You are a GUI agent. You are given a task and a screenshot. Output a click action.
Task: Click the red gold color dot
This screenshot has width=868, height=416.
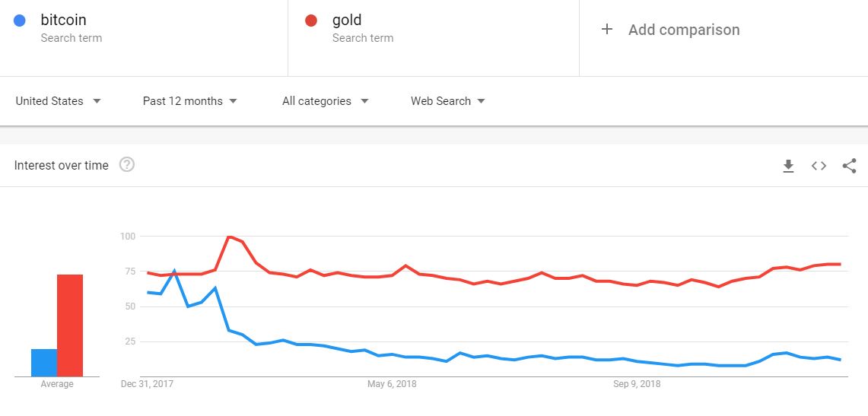[x=310, y=21]
